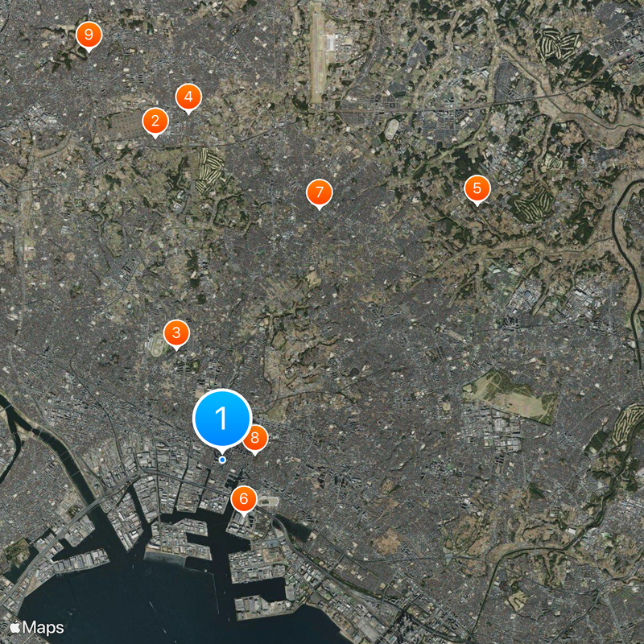Viewport: 644px width, 644px height.
Task: Select orange pin 6 near the harbor
Action: click(x=244, y=499)
